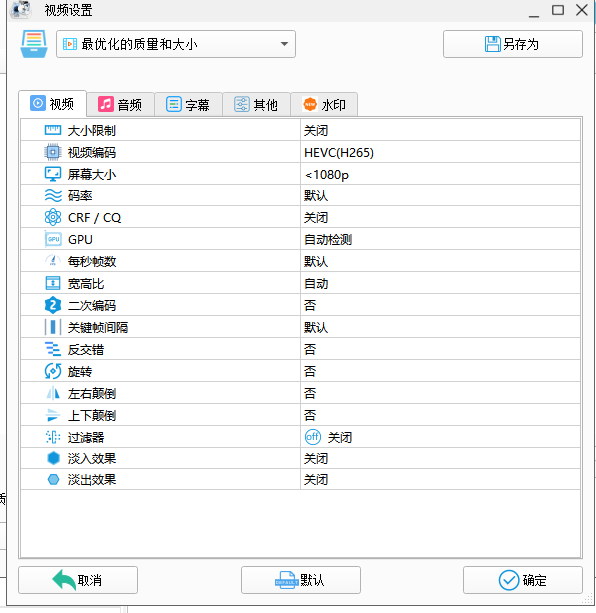Open the <1080p screen size value
Screen dimensions: 596x613
tap(440, 174)
